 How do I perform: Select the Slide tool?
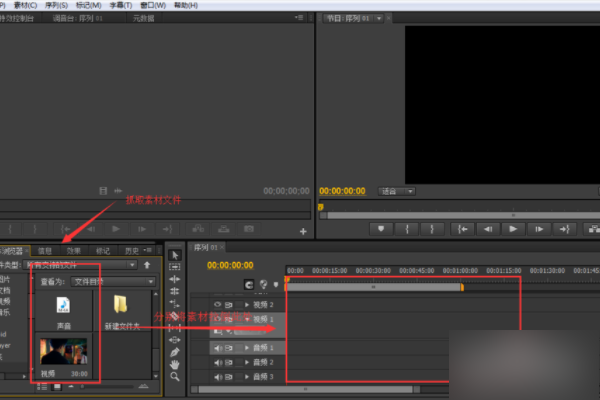[x=175, y=340]
